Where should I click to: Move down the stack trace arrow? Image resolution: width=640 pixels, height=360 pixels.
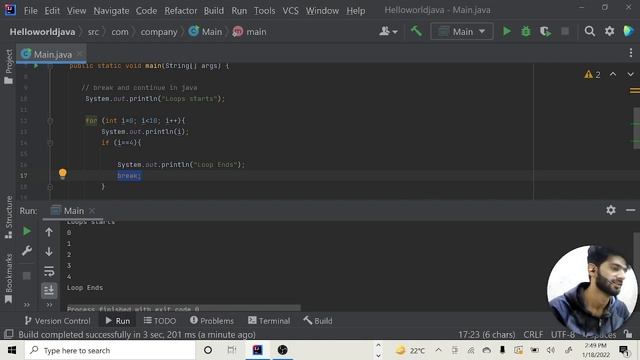pos(49,251)
